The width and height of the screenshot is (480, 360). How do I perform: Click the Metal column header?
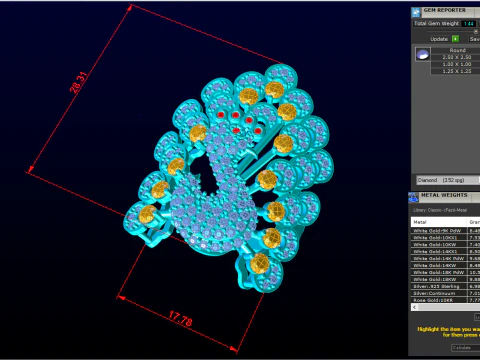click(x=439, y=222)
